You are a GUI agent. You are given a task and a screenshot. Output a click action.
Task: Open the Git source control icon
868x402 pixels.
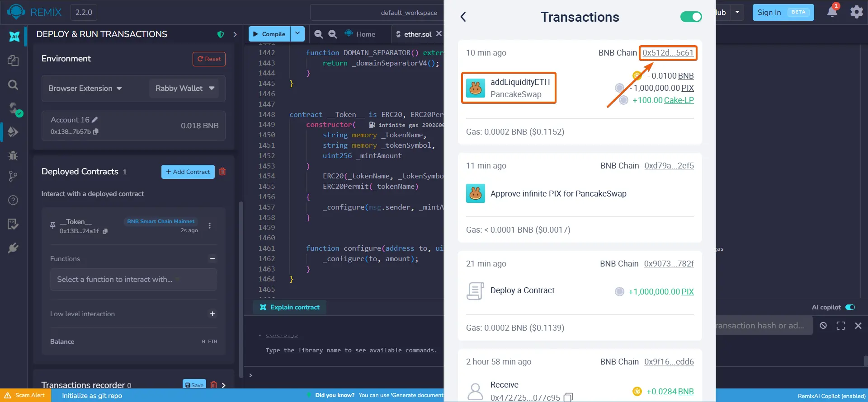(13, 176)
